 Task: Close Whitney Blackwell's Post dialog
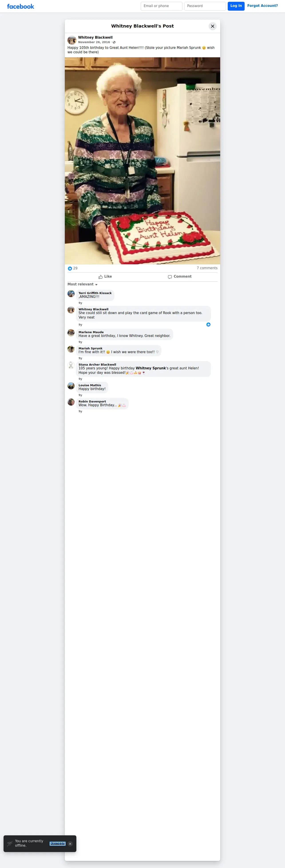213,26
